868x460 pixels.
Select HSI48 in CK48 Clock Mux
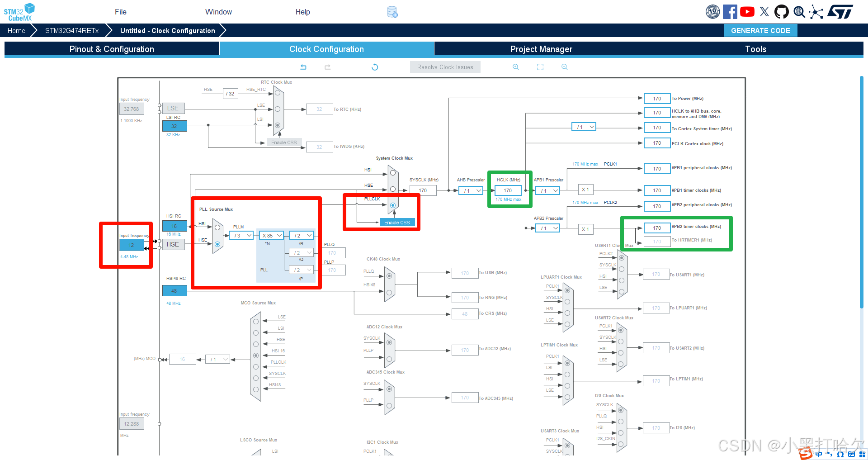(389, 293)
